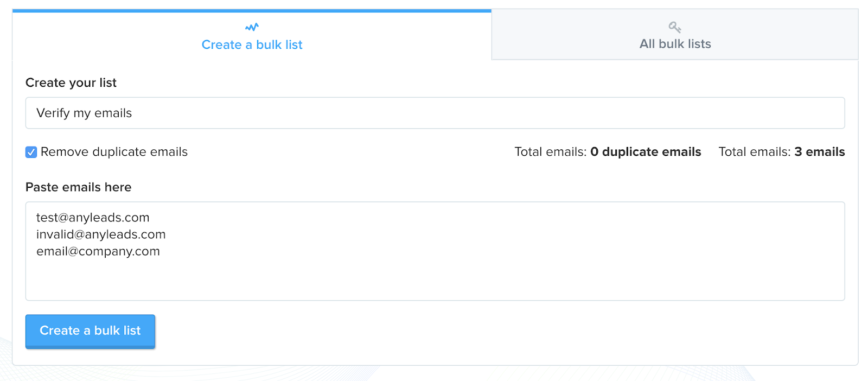The height and width of the screenshot is (381, 868).
Task: Place cursor on test@anyleads.com line
Action: [93, 218]
